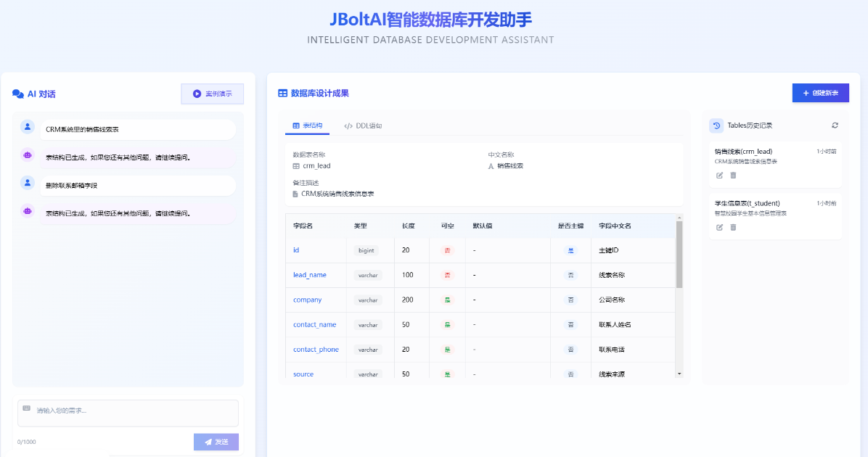This screenshot has height=457, width=868.
Task: Click the robot avatar of the last AI reply
Action: (x=27, y=211)
